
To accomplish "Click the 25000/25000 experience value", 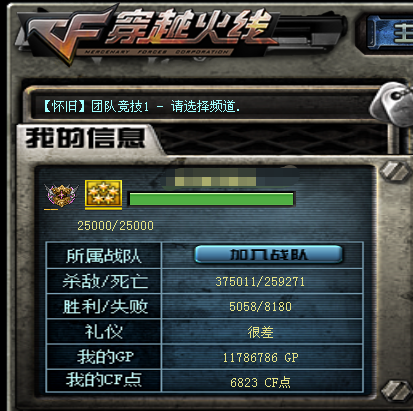I will pos(116,226).
